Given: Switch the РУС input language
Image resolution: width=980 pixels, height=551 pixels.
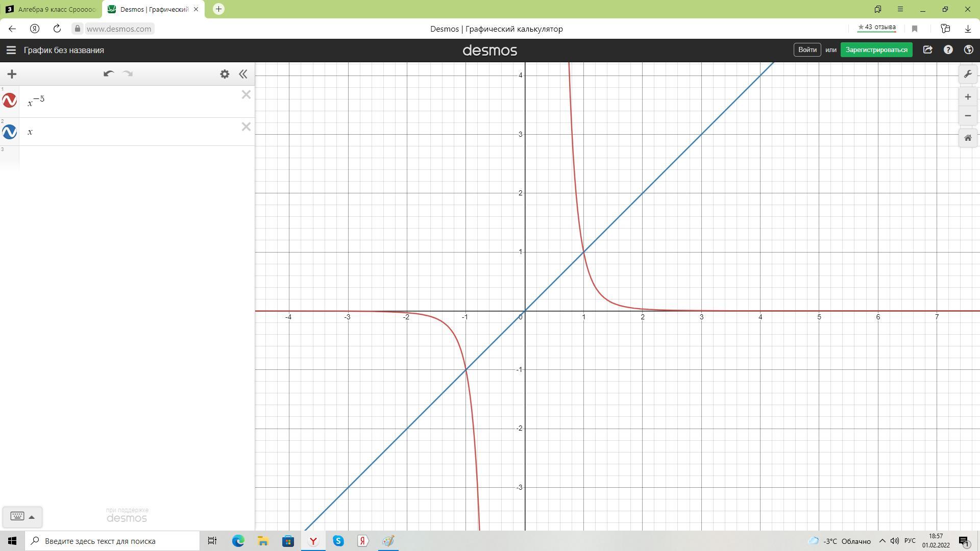Looking at the screenshot, I should coord(910,541).
